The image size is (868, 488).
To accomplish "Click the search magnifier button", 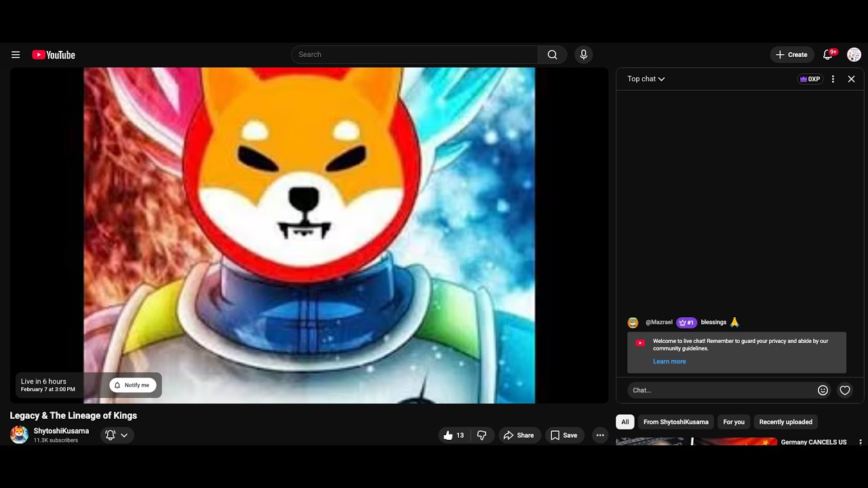I will 553,55.
